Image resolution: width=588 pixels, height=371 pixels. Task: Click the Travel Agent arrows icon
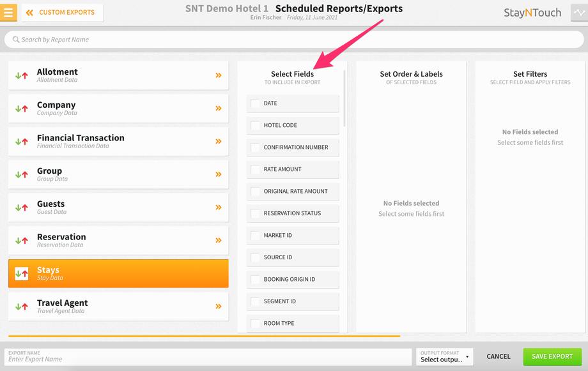[x=21, y=307]
